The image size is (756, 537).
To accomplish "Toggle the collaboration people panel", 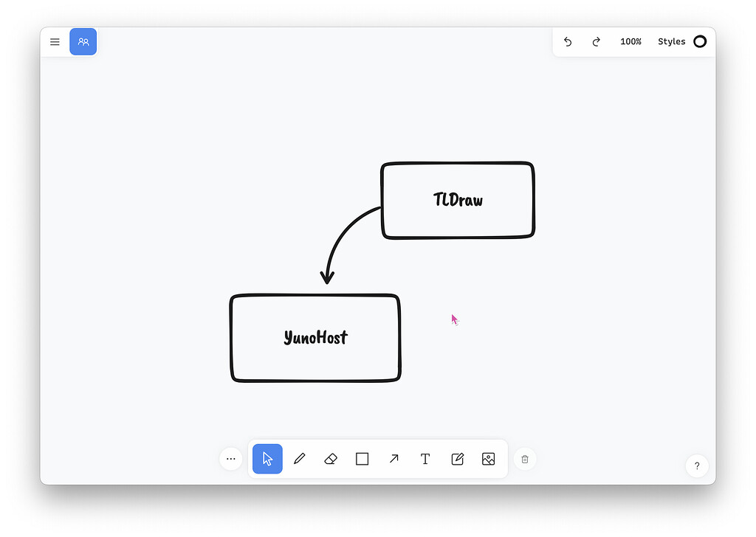I will coord(83,42).
